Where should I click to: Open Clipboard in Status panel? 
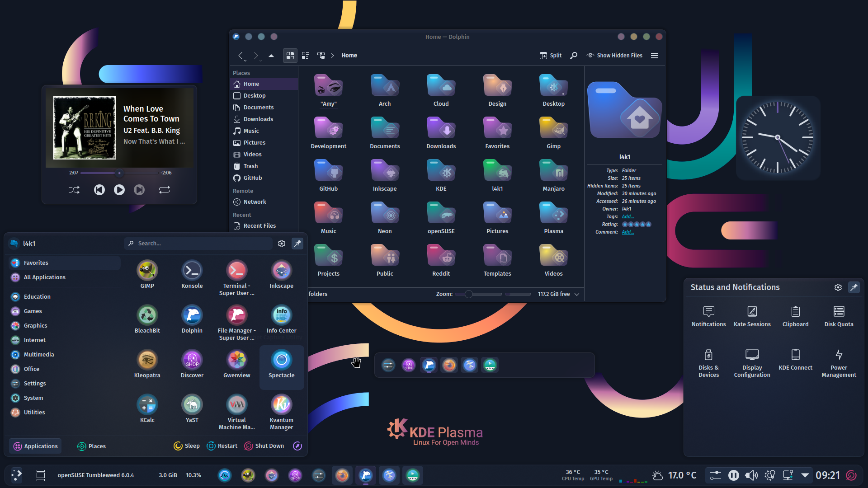click(x=795, y=316)
